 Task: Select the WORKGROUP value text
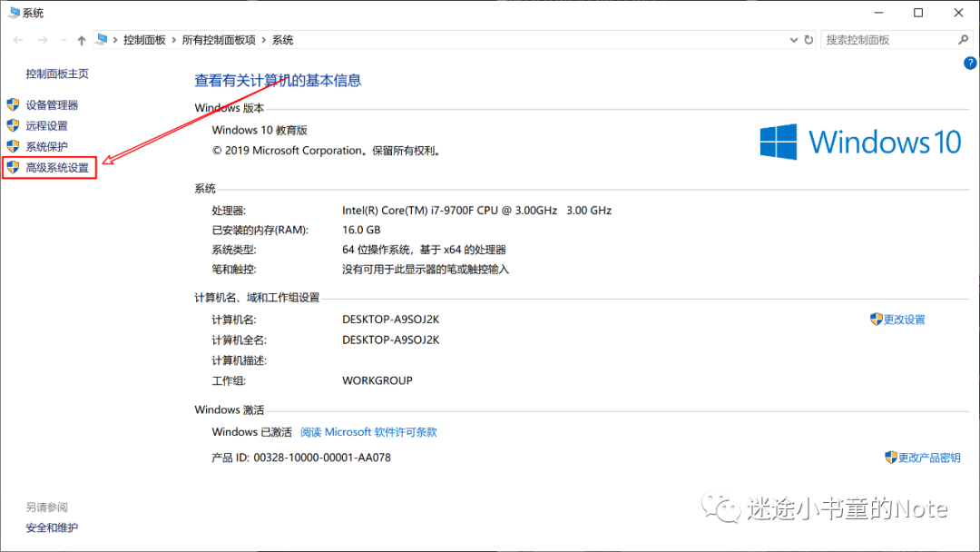[377, 380]
